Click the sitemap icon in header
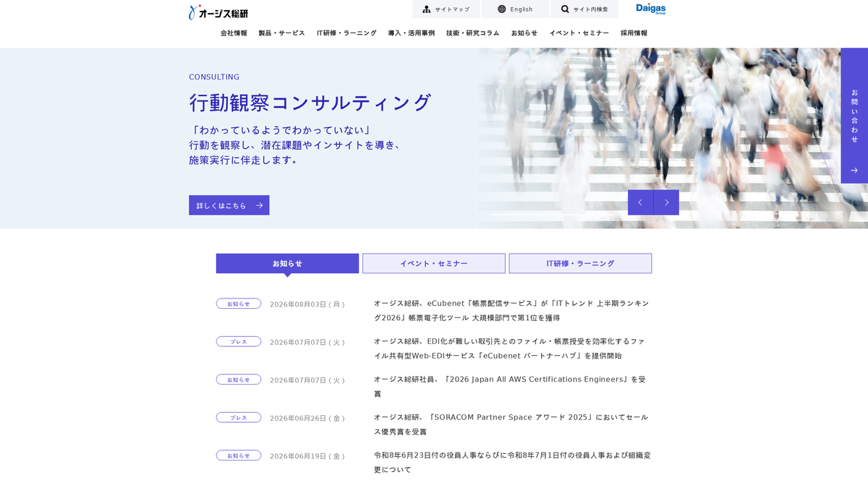868x488 pixels. click(x=427, y=9)
